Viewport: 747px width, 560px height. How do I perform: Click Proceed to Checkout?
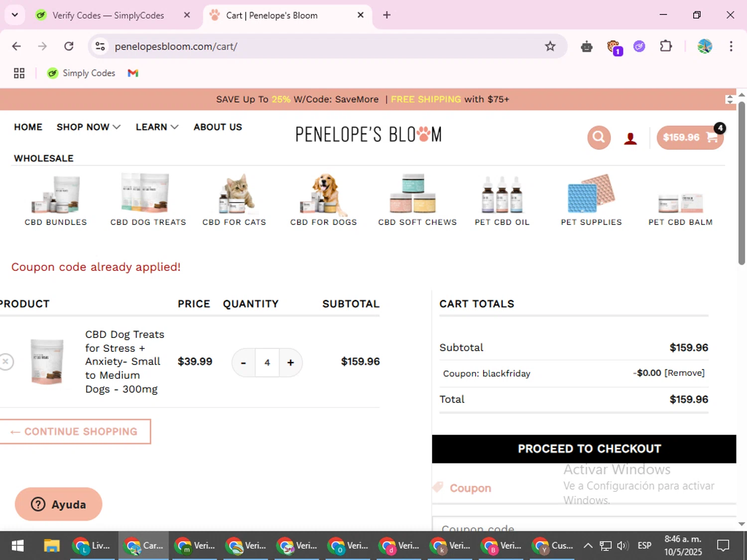584,449
